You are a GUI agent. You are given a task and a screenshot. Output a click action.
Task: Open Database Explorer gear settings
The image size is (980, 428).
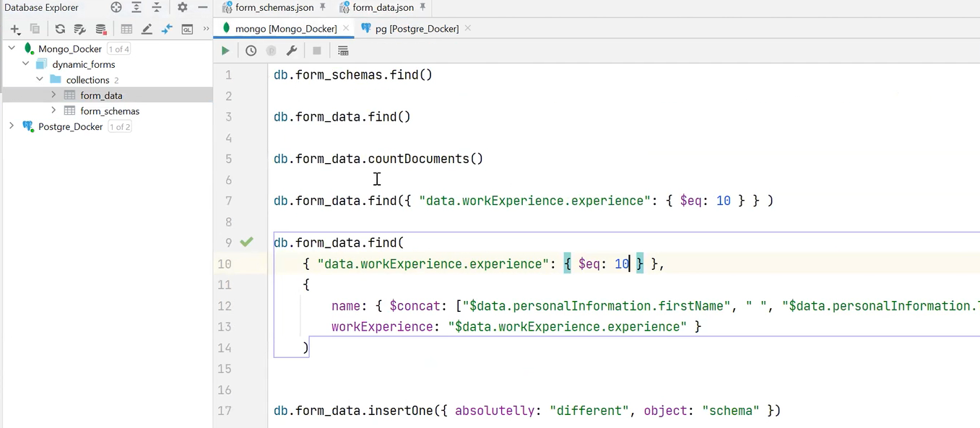pyautogui.click(x=182, y=7)
